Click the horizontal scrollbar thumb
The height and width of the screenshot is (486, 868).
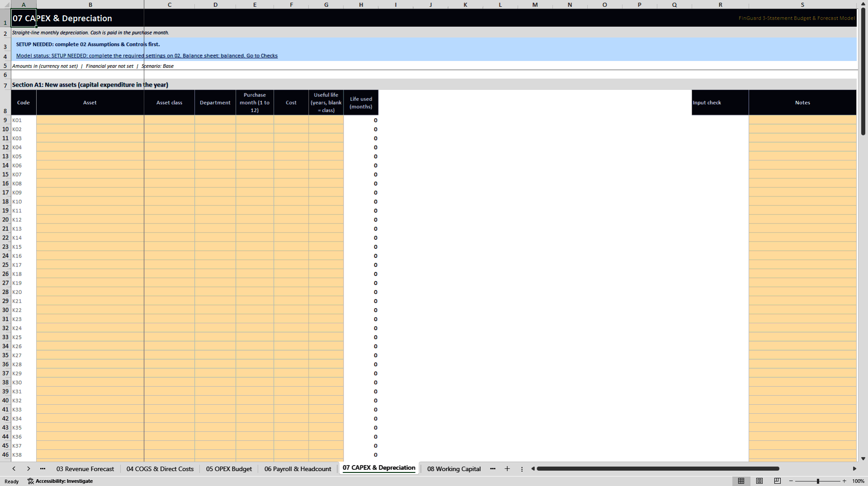pyautogui.click(x=658, y=469)
